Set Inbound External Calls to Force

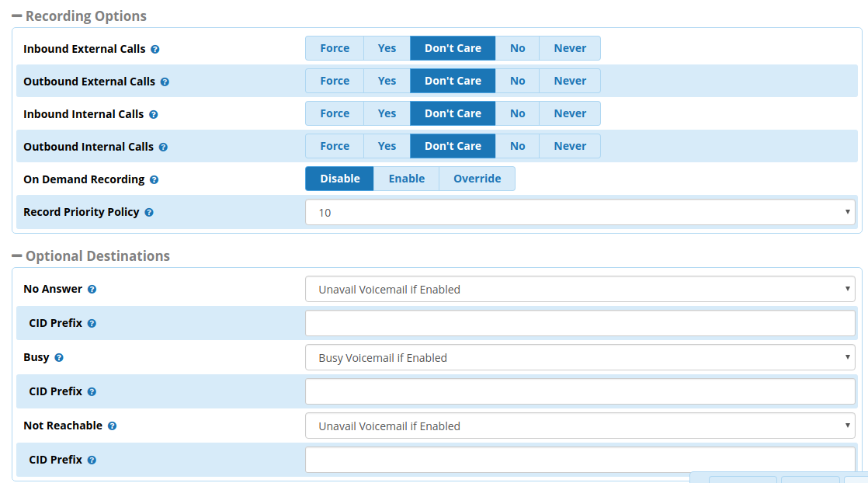[x=335, y=48]
